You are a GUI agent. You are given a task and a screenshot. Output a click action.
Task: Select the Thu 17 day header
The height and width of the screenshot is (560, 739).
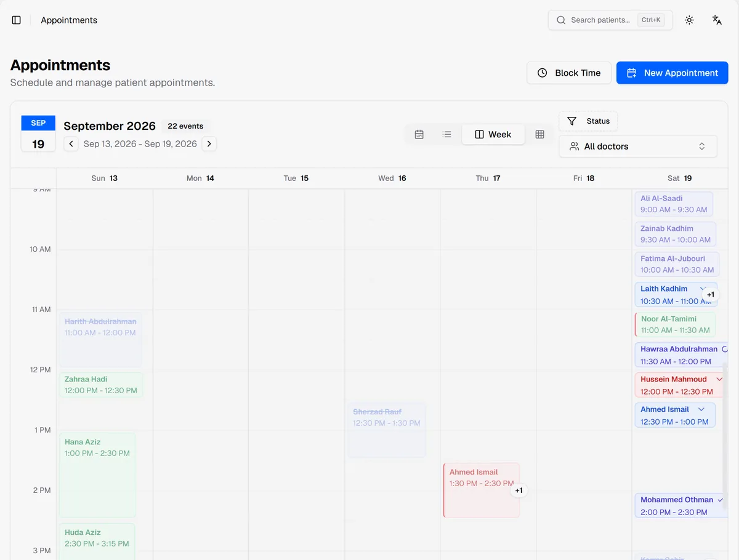pyautogui.click(x=488, y=178)
